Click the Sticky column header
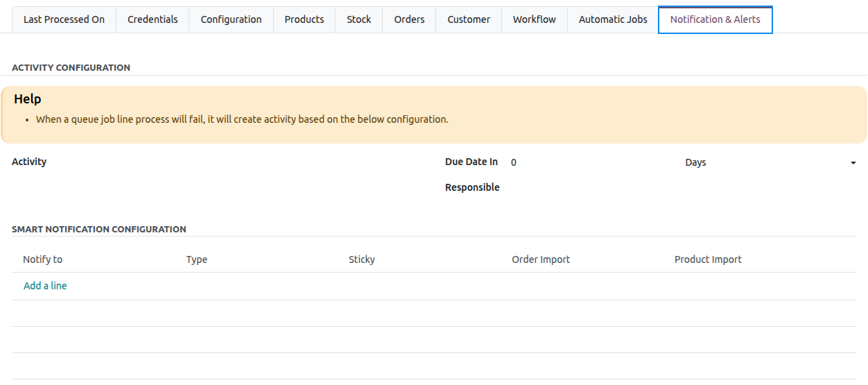Viewport: 868px width, 385px height. point(362,259)
